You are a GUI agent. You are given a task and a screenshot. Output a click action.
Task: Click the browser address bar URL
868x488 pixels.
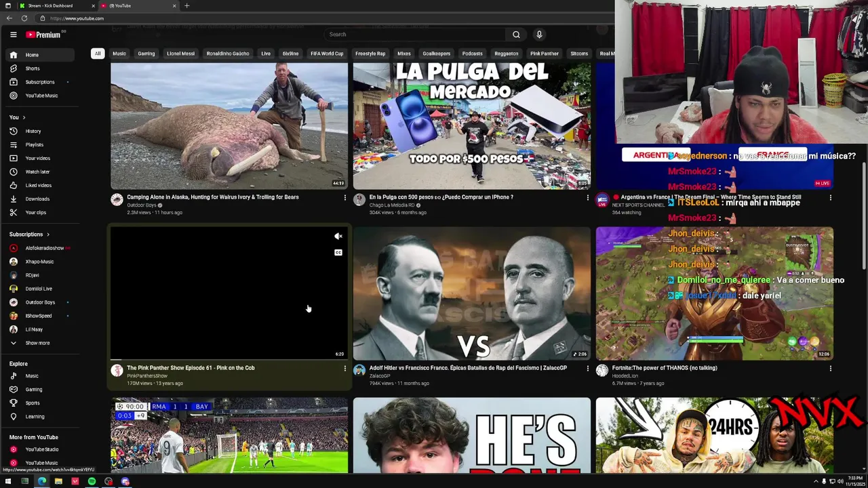pyautogui.click(x=77, y=18)
